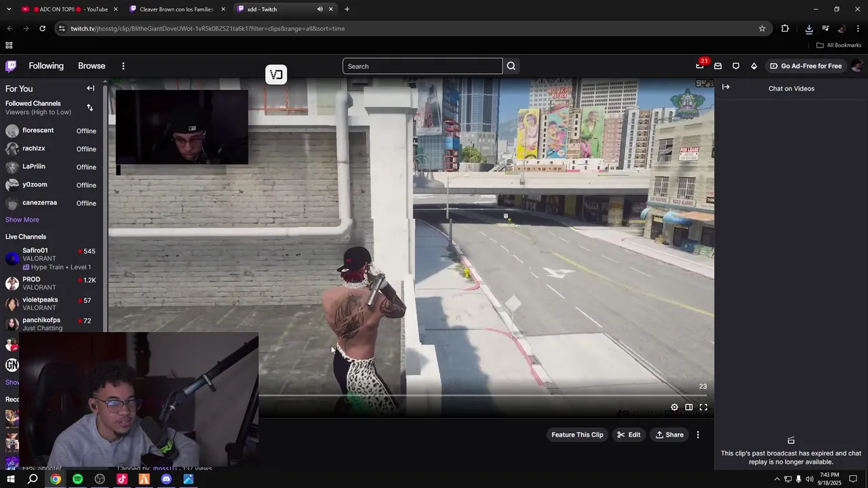
Task: Collapse the For You sidebar
Action: click(90, 88)
